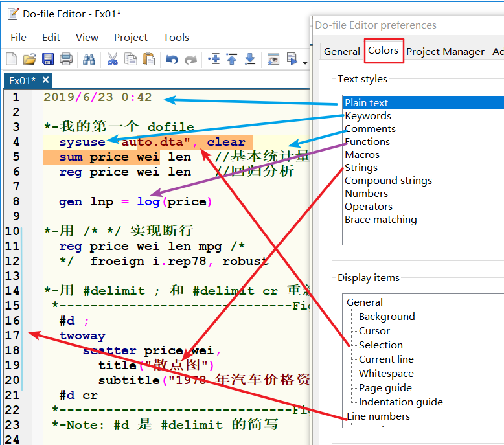This screenshot has width=504, height=445.
Task: Select Background under Display items
Action: click(387, 317)
